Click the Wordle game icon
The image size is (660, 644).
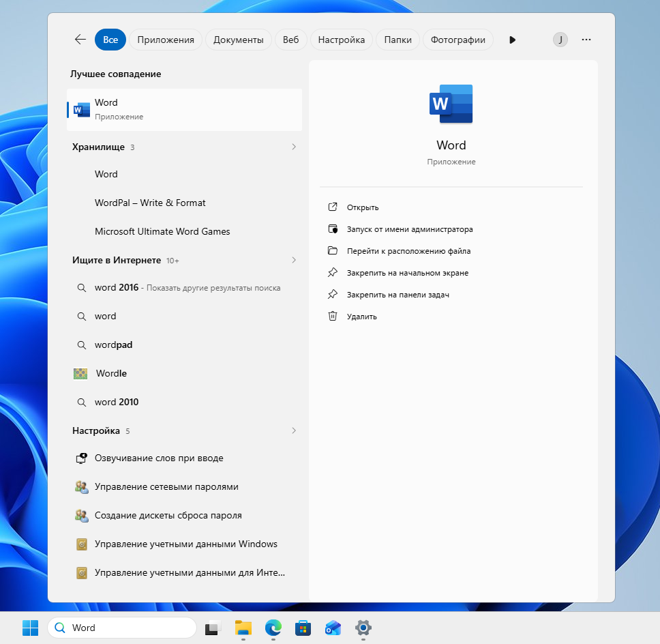pos(80,374)
